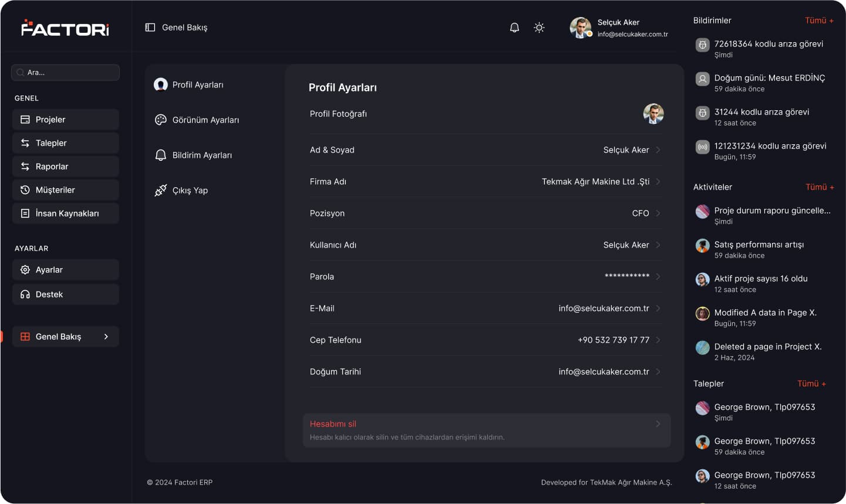846x504 pixels.
Task: Expand the Pozisyon CFO row chevron
Action: coord(658,214)
